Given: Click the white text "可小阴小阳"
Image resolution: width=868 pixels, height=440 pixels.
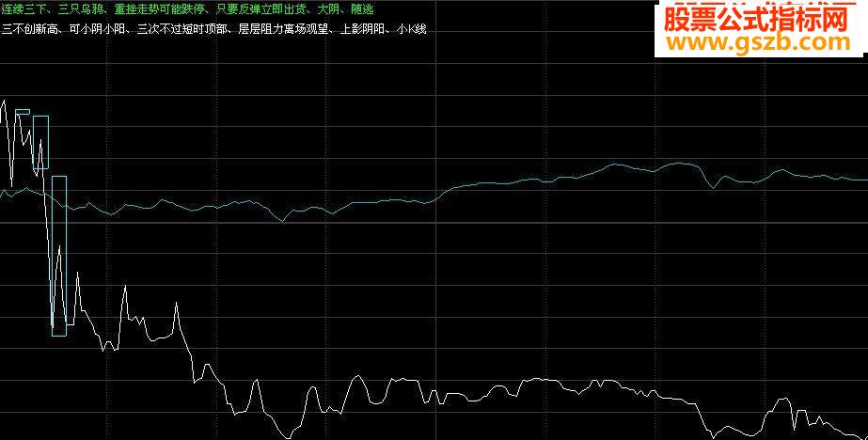Looking at the screenshot, I should pyautogui.click(x=98, y=29).
